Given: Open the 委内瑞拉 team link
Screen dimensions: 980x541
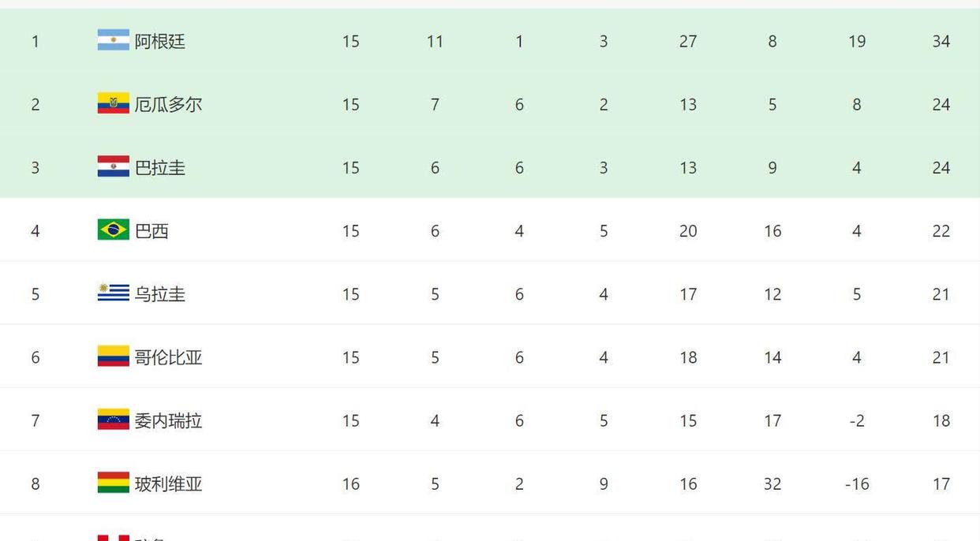Looking at the screenshot, I should (x=168, y=420).
